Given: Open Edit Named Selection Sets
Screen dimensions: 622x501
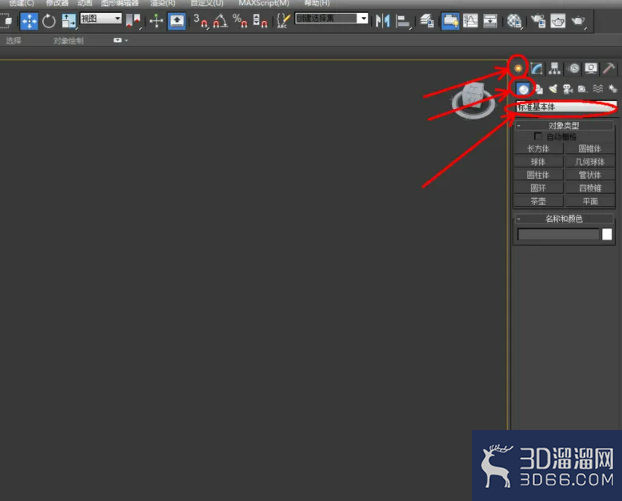Looking at the screenshot, I should (x=283, y=21).
